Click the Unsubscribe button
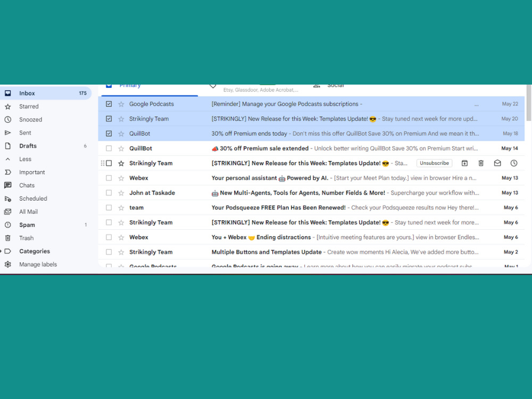This screenshot has width=532, height=399. 434,163
